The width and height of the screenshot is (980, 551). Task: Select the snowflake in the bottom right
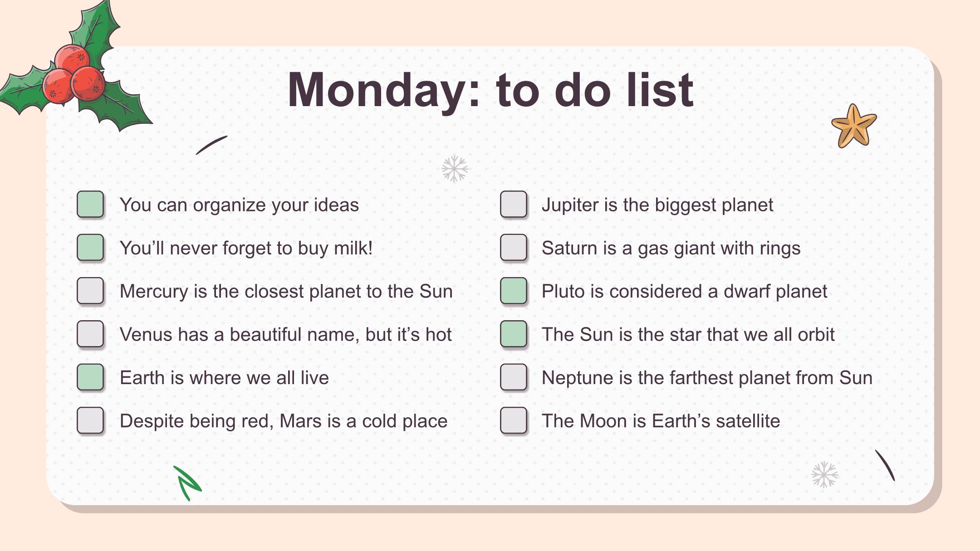(x=824, y=474)
